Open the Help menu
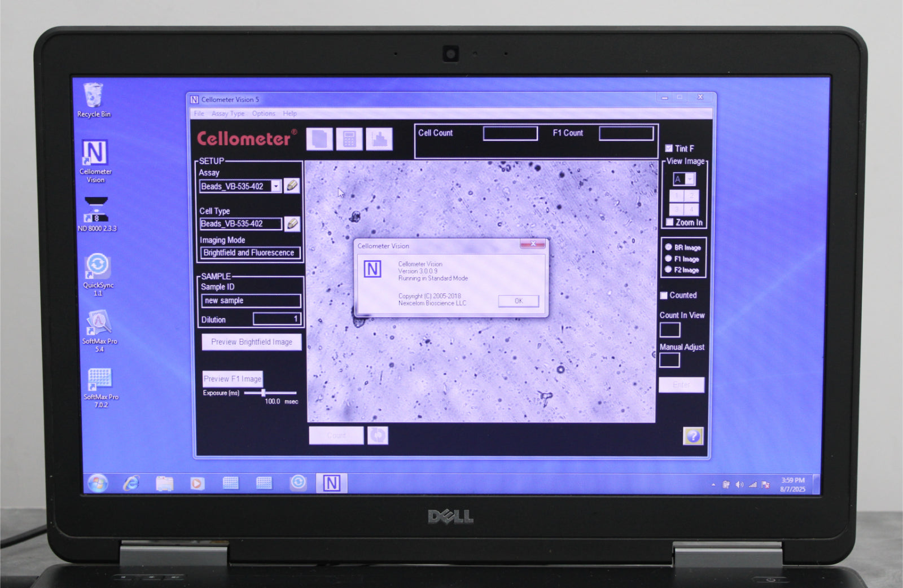Image resolution: width=903 pixels, height=588 pixels. (290, 113)
